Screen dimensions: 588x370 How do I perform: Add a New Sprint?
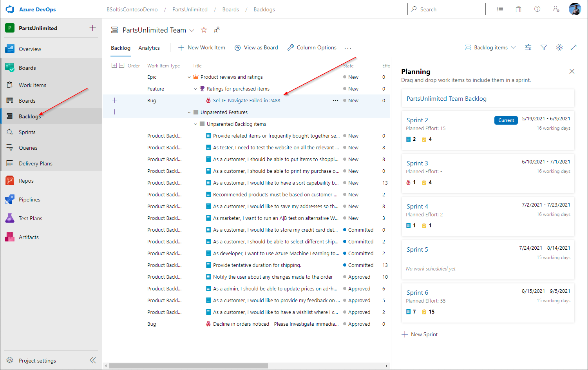point(420,334)
